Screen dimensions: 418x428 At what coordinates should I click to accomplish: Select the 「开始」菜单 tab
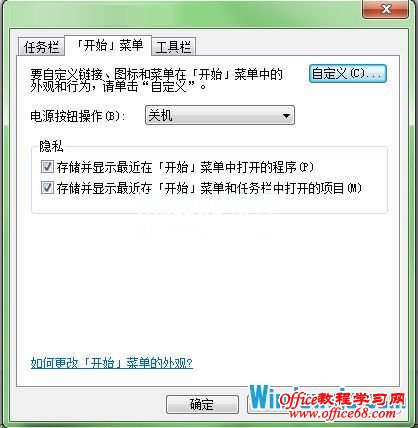108,45
